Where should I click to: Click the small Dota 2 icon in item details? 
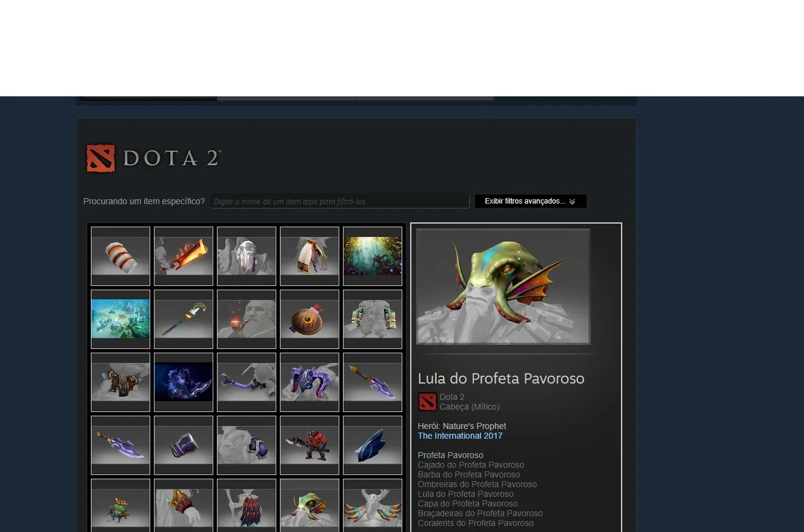pyautogui.click(x=427, y=402)
